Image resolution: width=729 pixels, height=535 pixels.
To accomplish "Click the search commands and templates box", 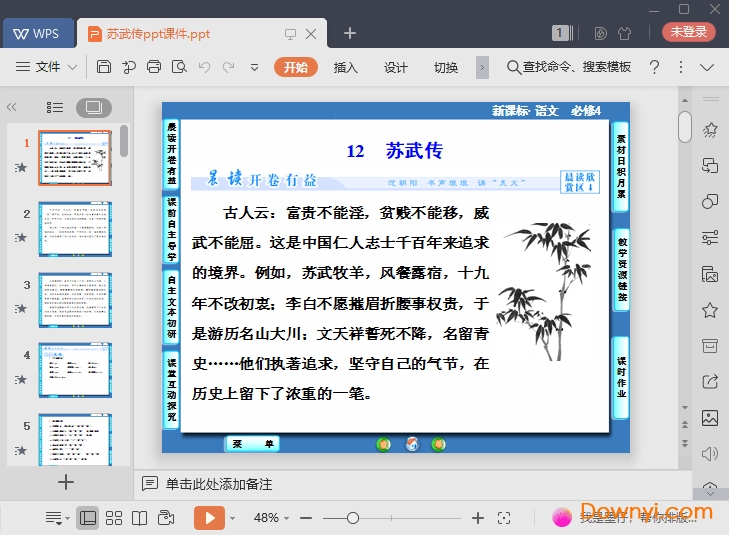I will click(569, 67).
